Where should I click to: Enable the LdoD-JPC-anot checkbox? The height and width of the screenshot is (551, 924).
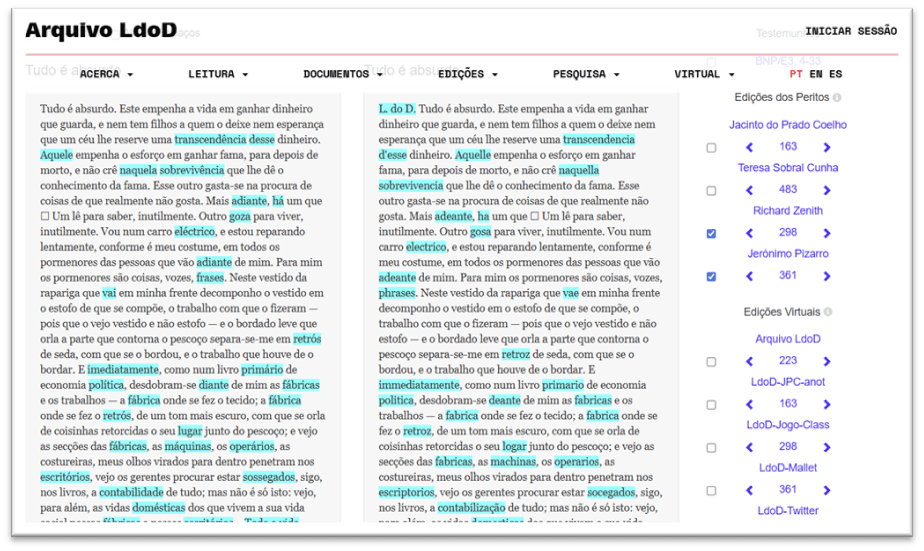pos(711,405)
